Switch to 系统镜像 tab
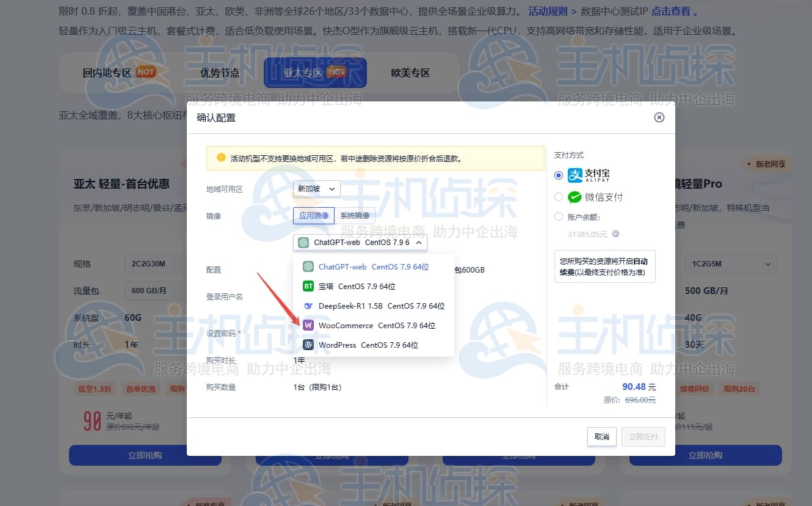The width and height of the screenshot is (812, 506). pyautogui.click(x=355, y=216)
